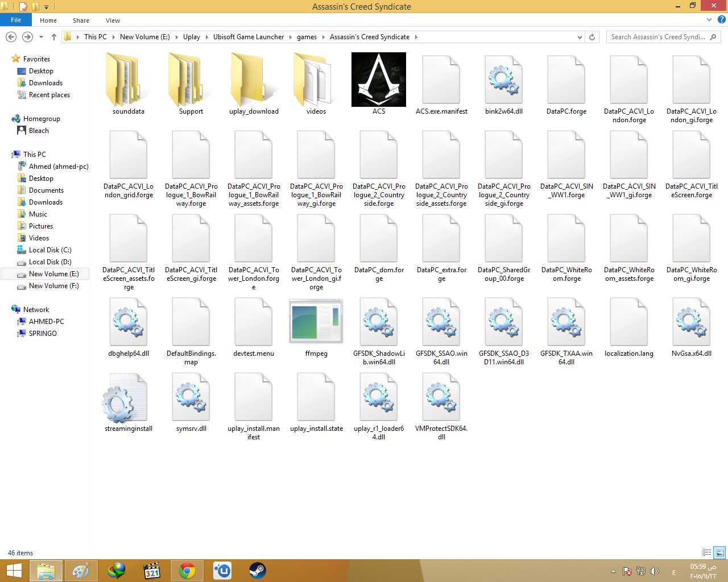This screenshot has height=582, width=728.
Task: Open the Help question mark icon
Action: 721,20
